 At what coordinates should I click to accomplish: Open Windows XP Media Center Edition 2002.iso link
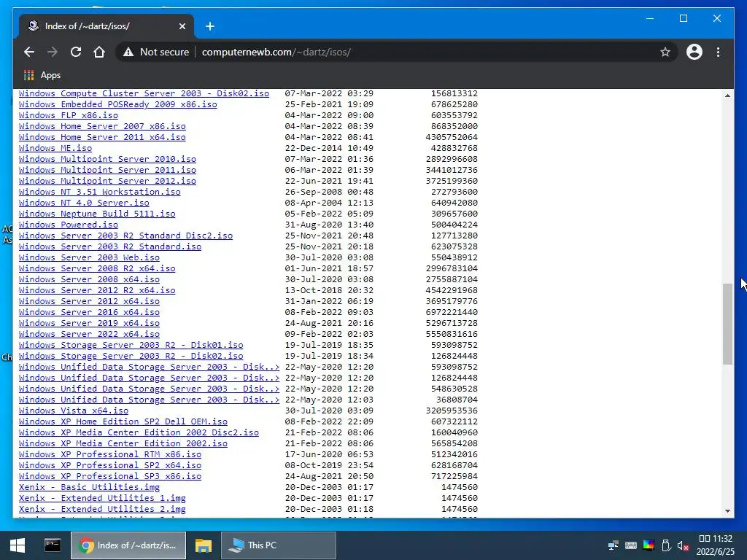(123, 443)
